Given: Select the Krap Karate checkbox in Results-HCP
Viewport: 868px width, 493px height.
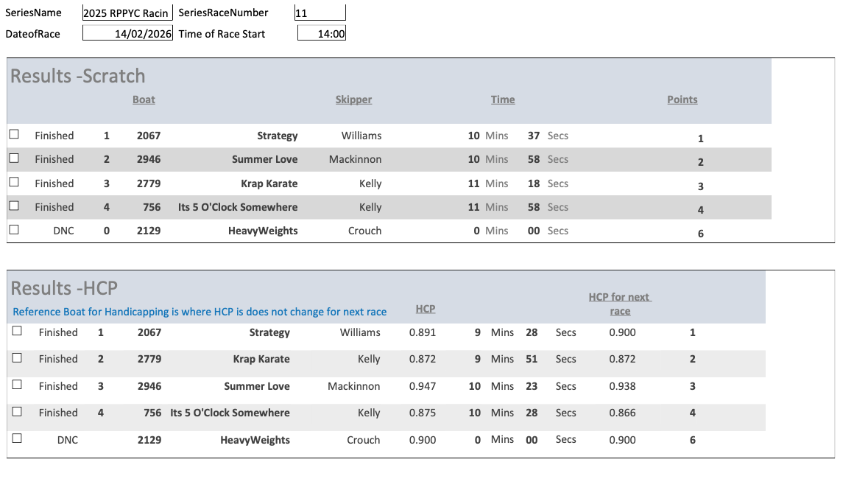Looking at the screenshot, I should tap(17, 358).
